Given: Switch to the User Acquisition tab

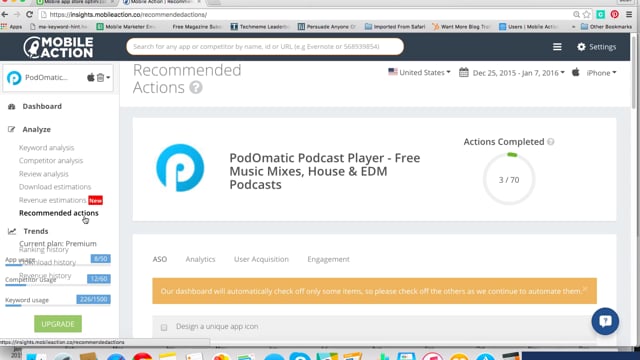Looking at the screenshot, I should point(261,259).
